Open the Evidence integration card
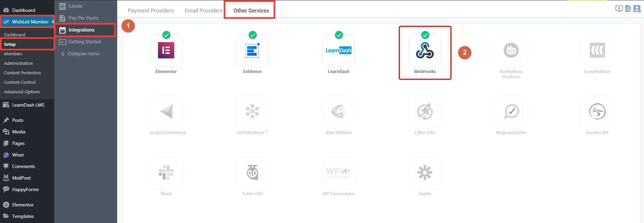Image resolution: width=644 pixels, height=223 pixels. 252,51
